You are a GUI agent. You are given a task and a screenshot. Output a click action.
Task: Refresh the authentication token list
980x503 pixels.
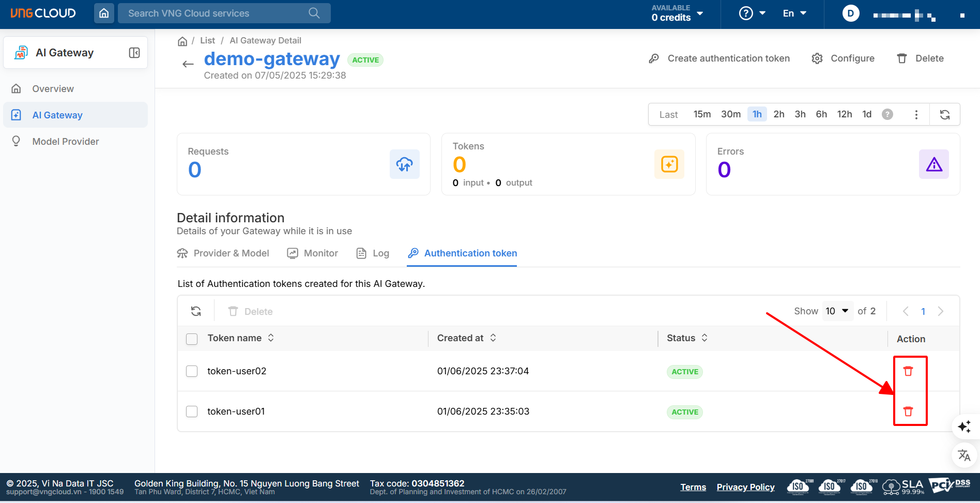pyautogui.click(x=196, y=311)
